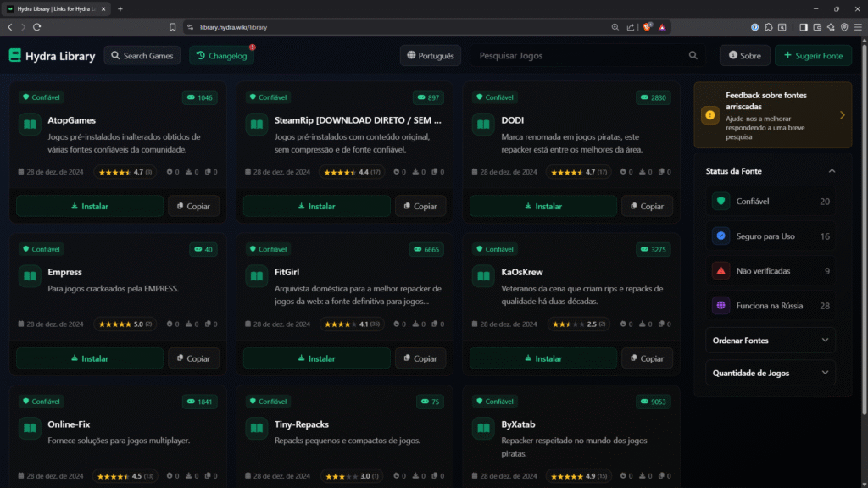868x488 pixels.
Task: Open the Português language selector
Action: 431,56
